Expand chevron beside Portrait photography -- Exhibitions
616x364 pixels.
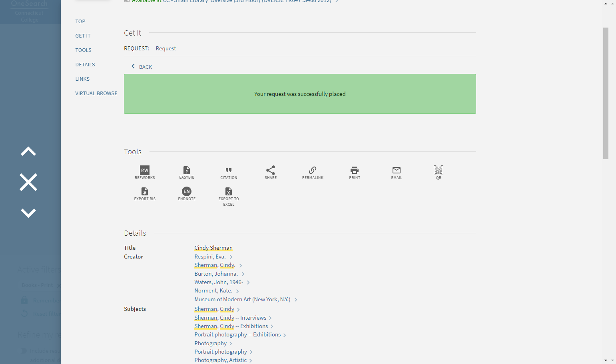(285, 335)
